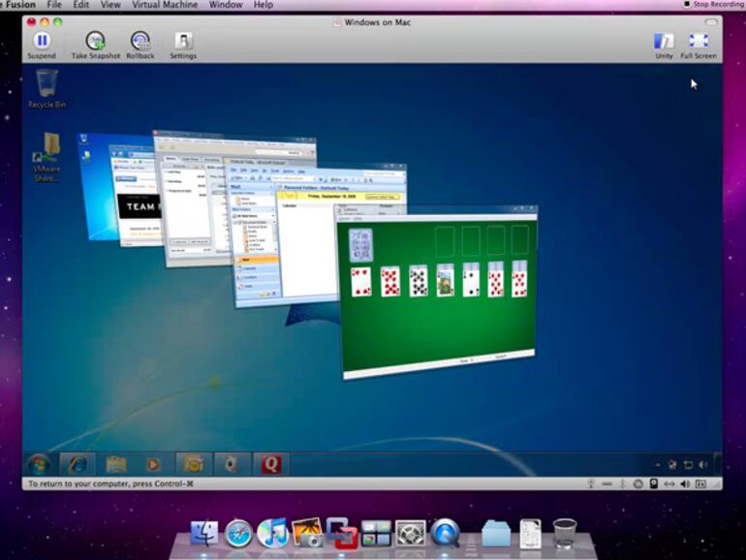Screen dimensions: 746x560
Task: Select the Solitaire window in Flip 3D
Action: [x=436, y=291]
